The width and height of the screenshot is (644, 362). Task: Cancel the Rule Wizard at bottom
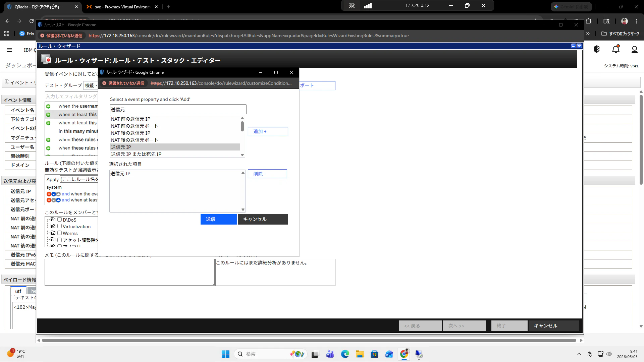click(554, 326)
